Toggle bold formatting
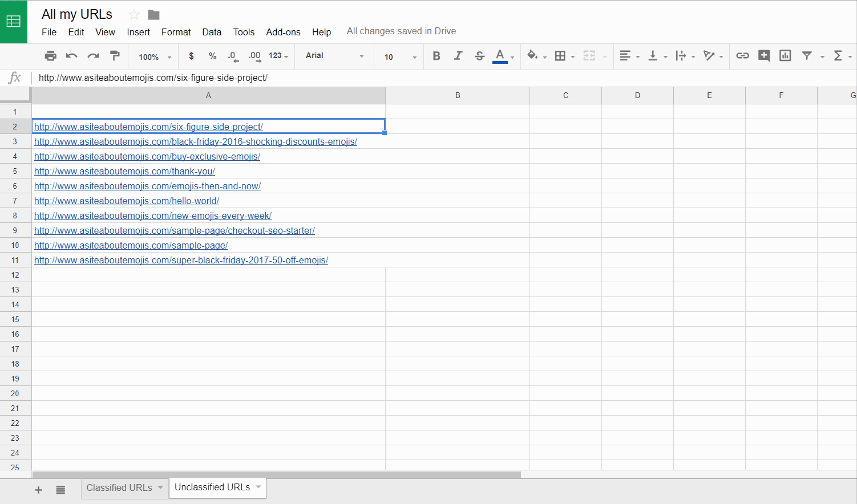 [x=436, y=56]
